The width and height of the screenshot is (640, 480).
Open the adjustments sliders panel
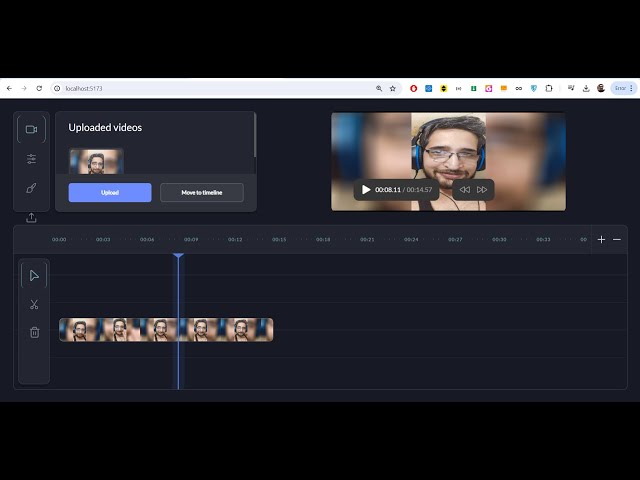[x=31, y=159]
